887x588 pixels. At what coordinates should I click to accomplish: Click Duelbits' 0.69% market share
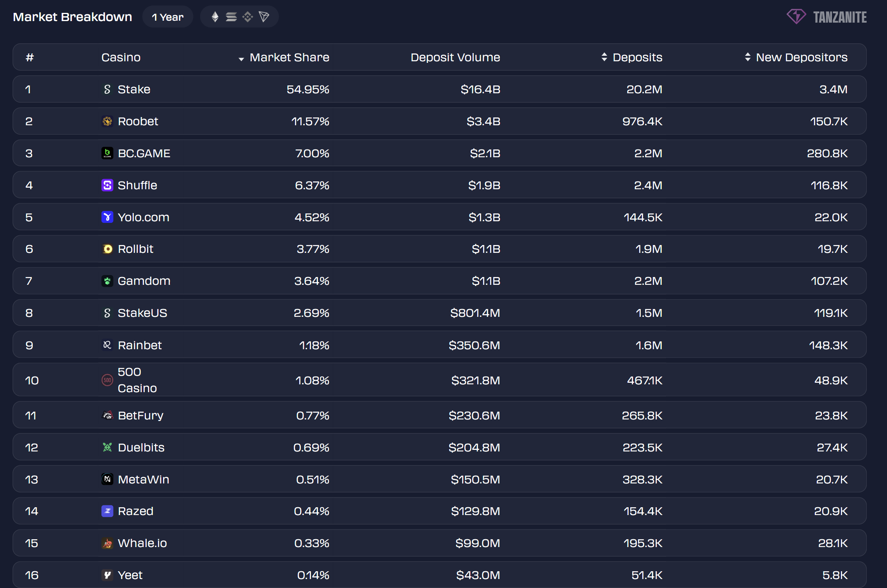(311, 448)
